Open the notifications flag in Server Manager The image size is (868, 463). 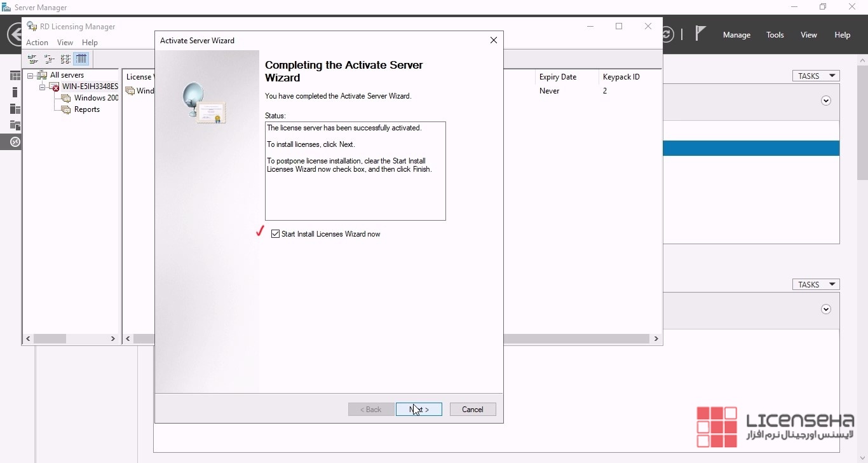tap(700, 34)
